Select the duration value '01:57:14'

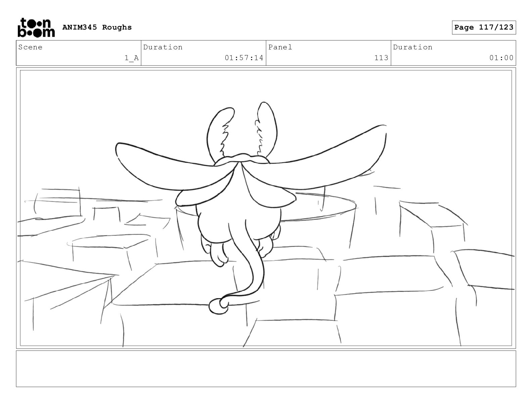click(244, 58)
